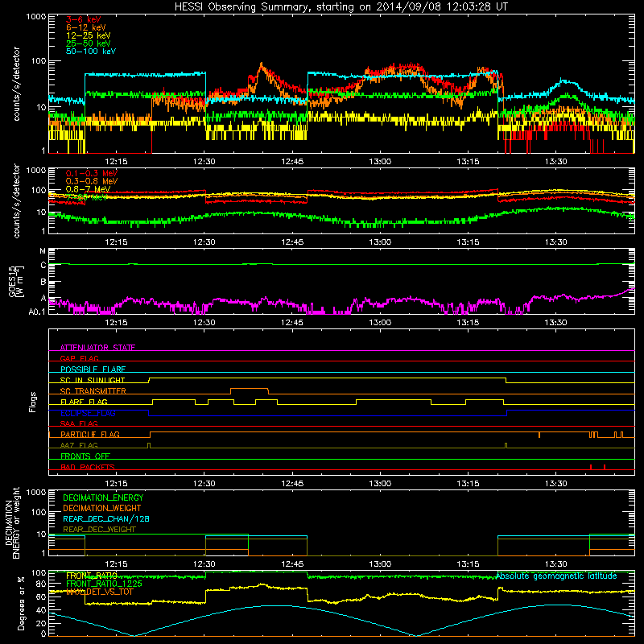Click the DECIMATION_ENERGY legend label
This screenshot has width=644, height=644.
(103, 497)
